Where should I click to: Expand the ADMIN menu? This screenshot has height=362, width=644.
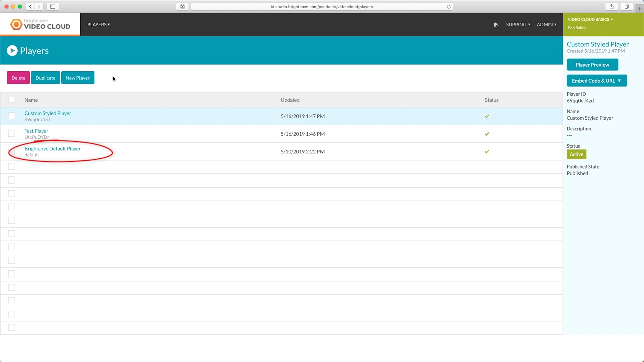pos(547,24)
